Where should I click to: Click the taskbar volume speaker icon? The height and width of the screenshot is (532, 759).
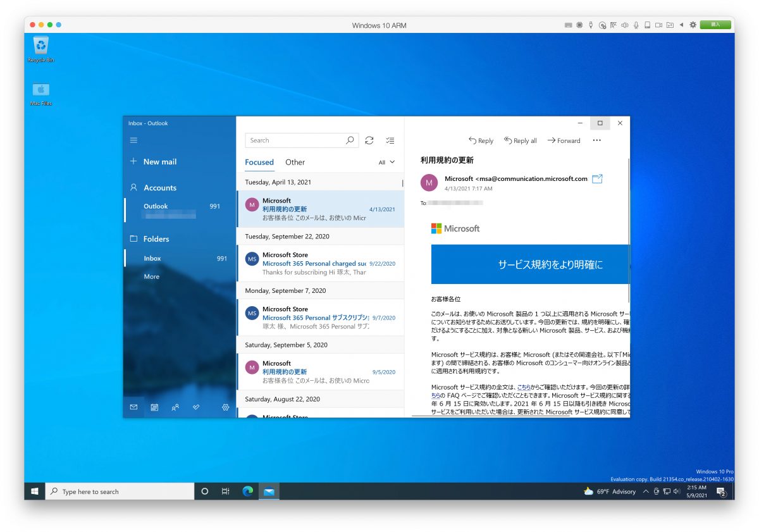click(677, 492)
